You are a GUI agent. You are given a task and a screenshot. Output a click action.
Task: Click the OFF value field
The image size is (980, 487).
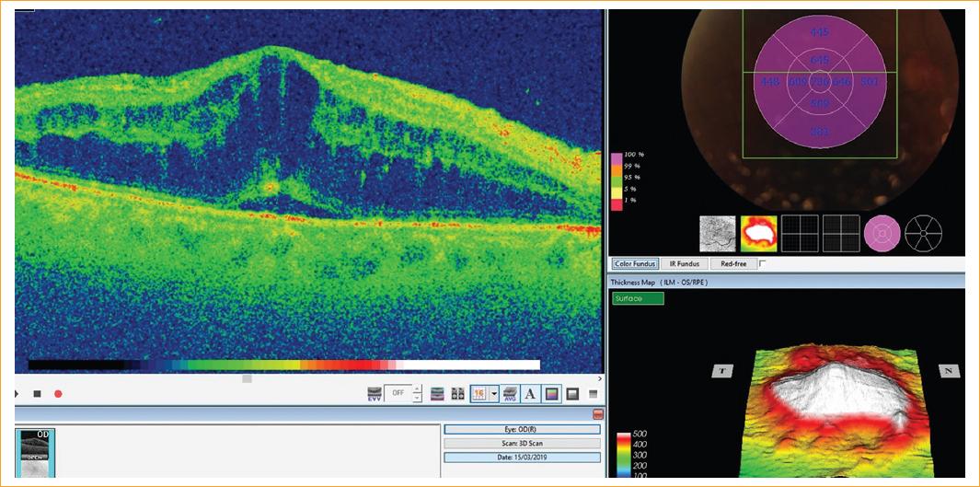coord(397,394)
